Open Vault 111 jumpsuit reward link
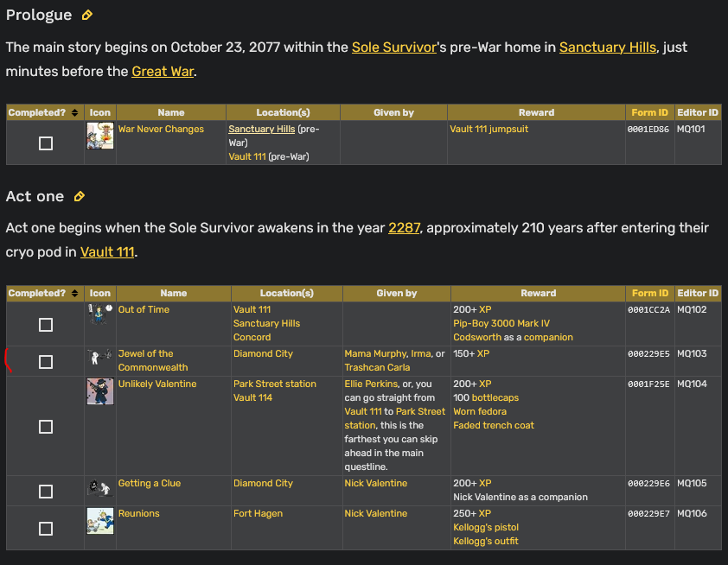 pos(489,129)
